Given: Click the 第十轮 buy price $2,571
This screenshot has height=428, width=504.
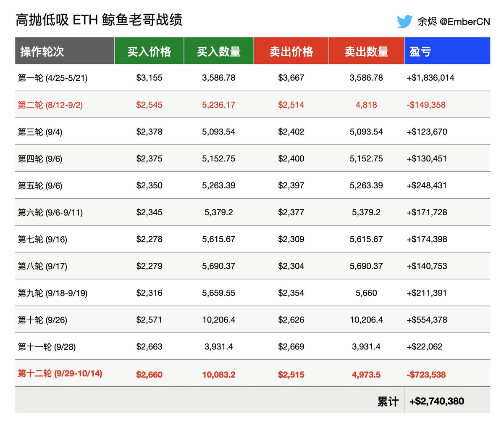Looking at the screenshot, I should pyautogui.click(x=150, y=320).
